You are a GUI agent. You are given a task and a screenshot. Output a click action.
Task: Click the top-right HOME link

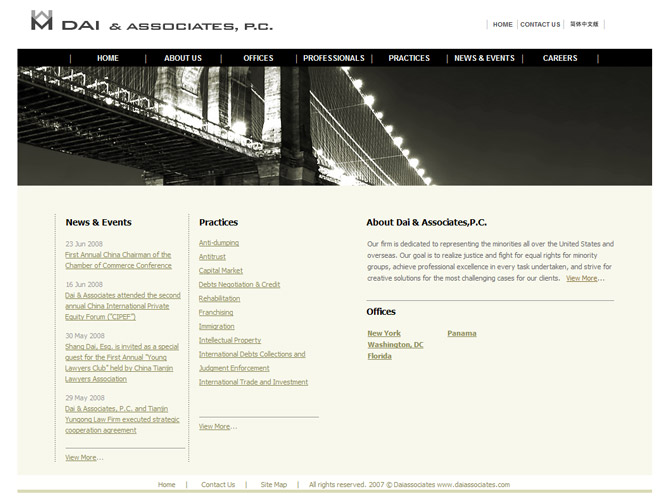[502, 25]
